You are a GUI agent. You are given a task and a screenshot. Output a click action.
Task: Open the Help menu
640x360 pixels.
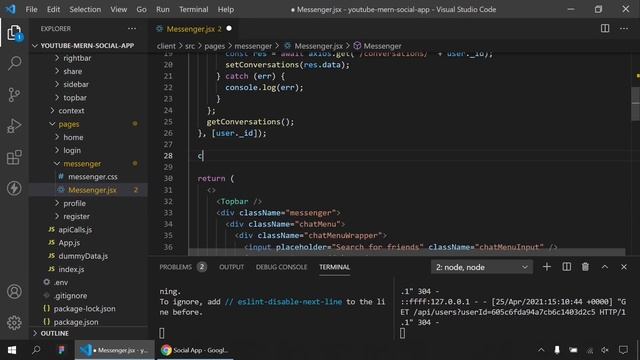click(x=226, y=9)
